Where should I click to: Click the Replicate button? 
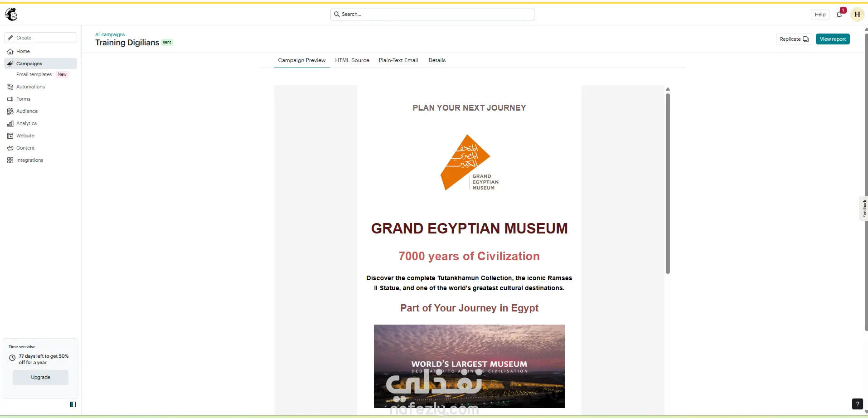click(794, 39)
